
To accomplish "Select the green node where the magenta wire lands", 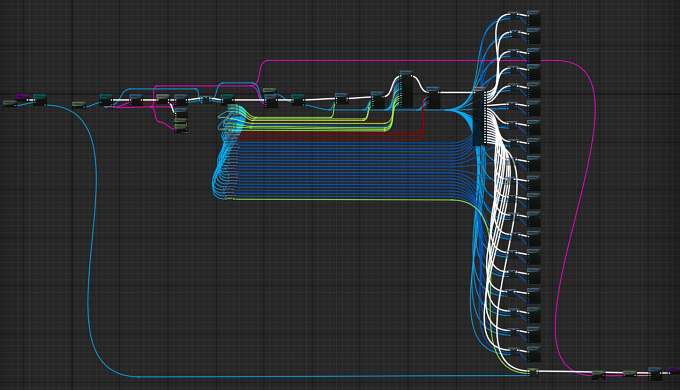I will pos(598,375).
